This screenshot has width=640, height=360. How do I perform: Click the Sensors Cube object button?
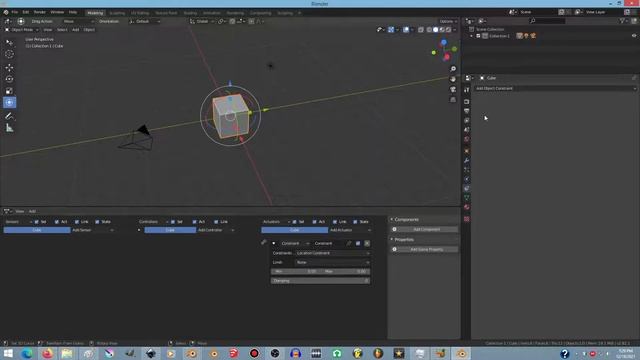(x=37, y=230)
